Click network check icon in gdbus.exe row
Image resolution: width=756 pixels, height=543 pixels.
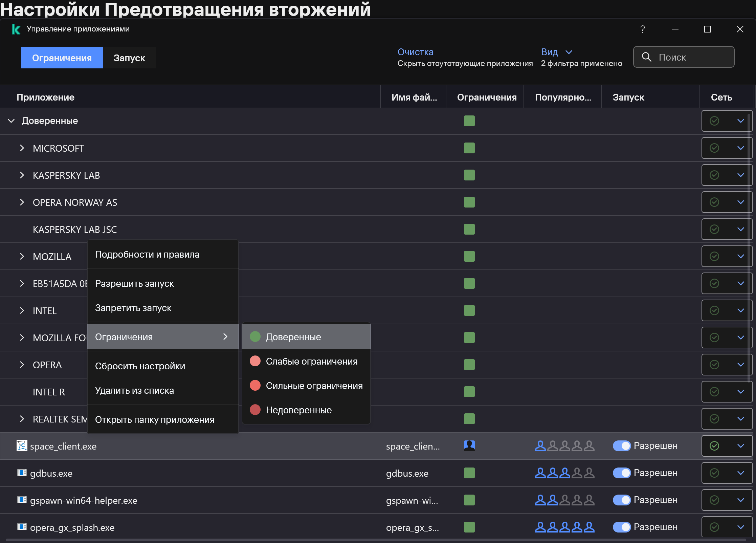coord(714,473)
